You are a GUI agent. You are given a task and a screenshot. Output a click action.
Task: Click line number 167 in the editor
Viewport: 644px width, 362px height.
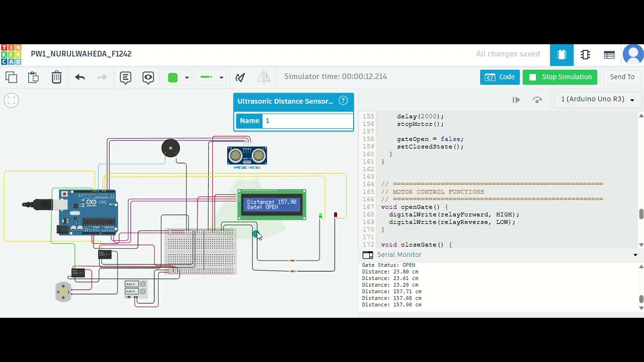pos(368,207)
